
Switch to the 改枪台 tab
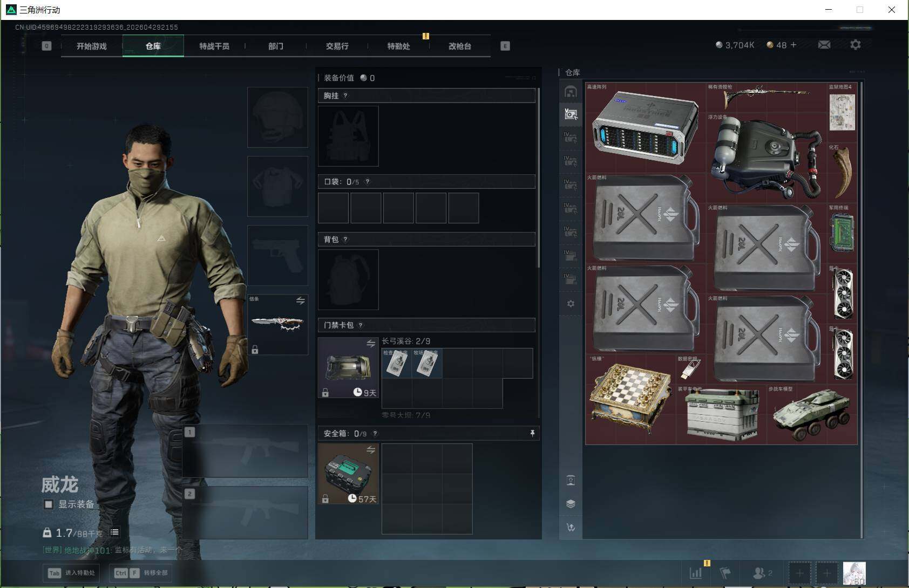click(460, 46)
